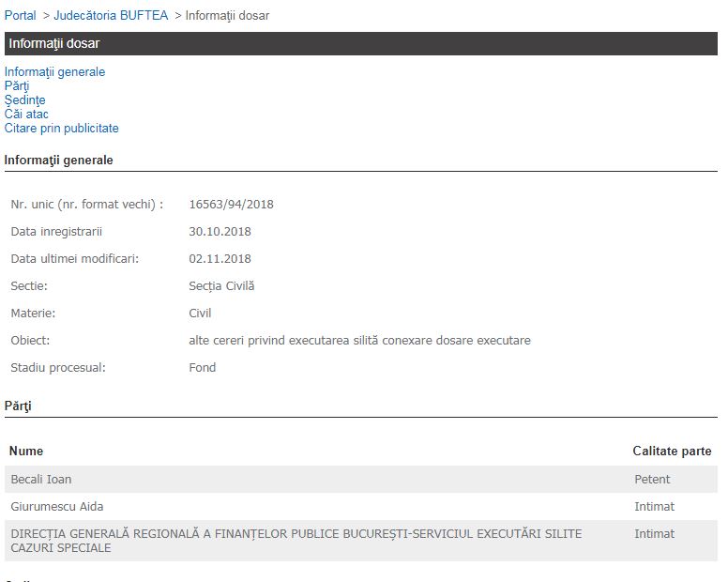This screenshot has width=728, height=582.
Task: Click the DIRECȚIA GENERALĂ REGIONALĂ party name
Action: coord(296,541)
